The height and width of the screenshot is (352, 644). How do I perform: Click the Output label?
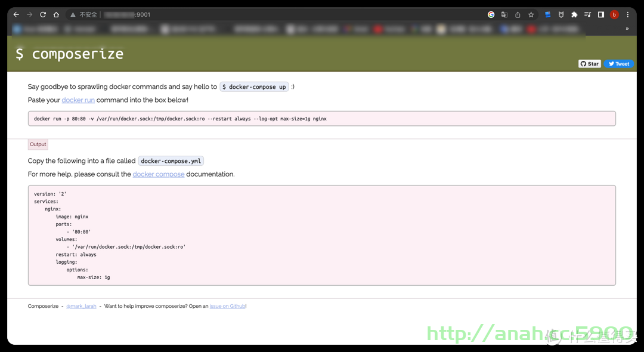pos(38,144)
